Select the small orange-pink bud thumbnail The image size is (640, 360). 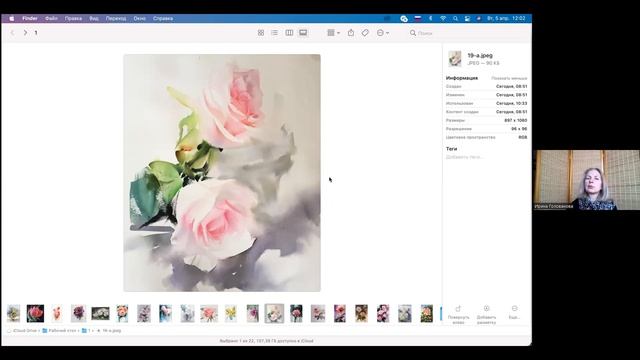57,313
